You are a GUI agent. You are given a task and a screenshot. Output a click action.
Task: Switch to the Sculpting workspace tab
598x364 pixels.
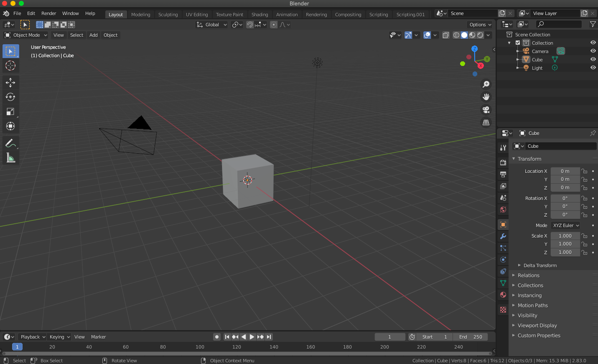[168, 14]
